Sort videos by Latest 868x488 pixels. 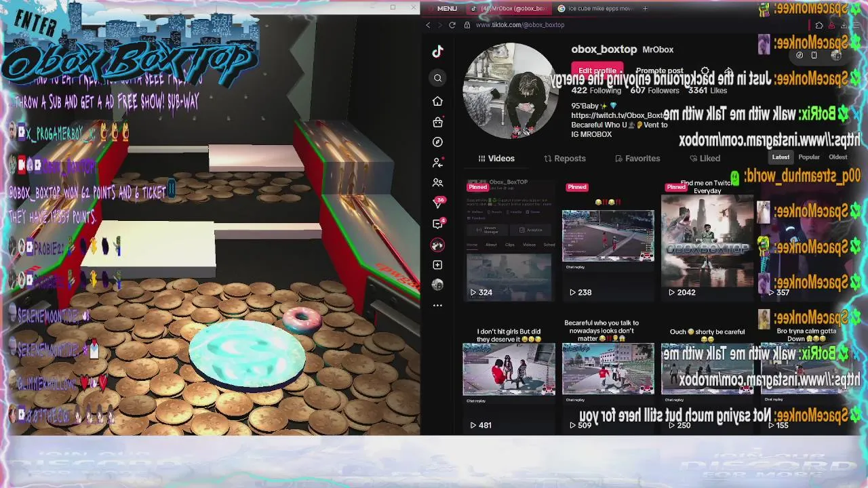[x=781, y=157]
